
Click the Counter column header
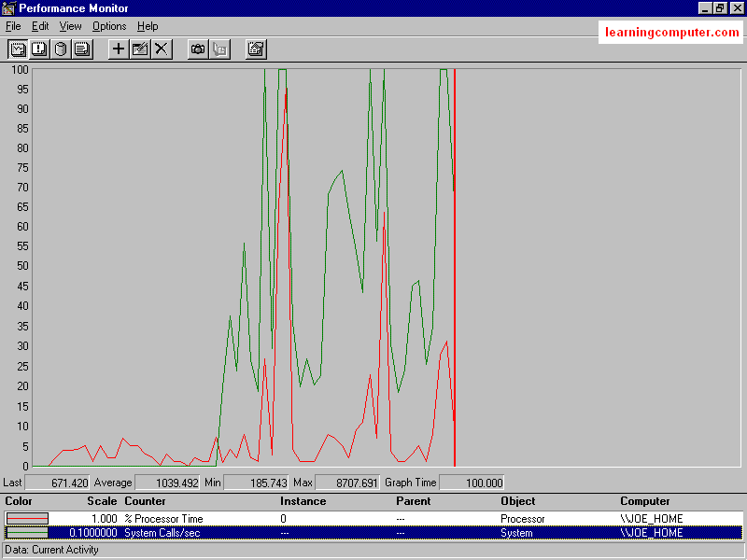click(145, 501)
